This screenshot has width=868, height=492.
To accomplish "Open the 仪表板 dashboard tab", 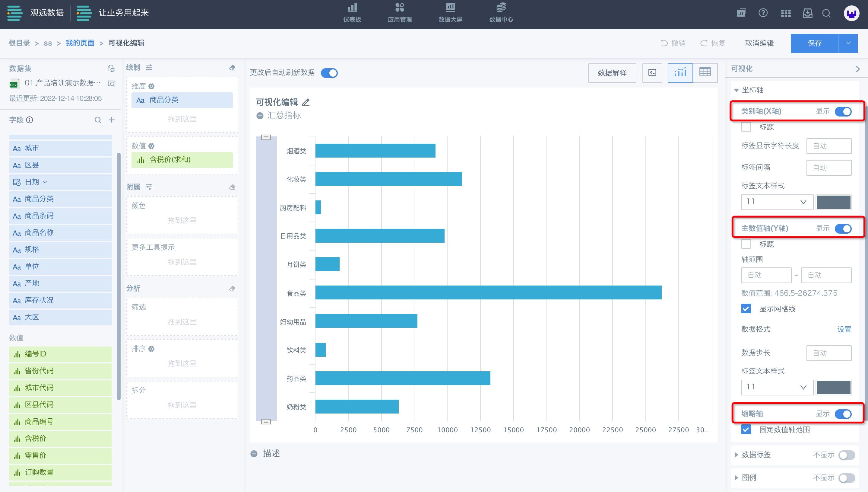I will pos(352,13).
